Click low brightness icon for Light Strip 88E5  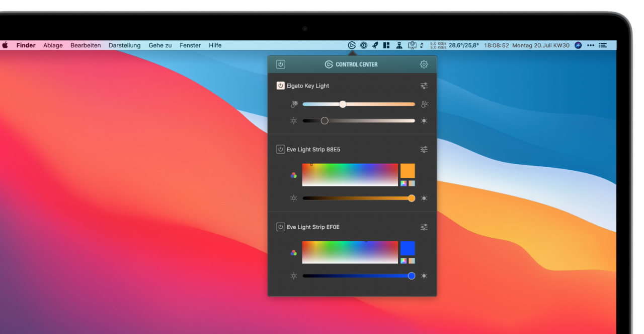[x=294, y=198]
